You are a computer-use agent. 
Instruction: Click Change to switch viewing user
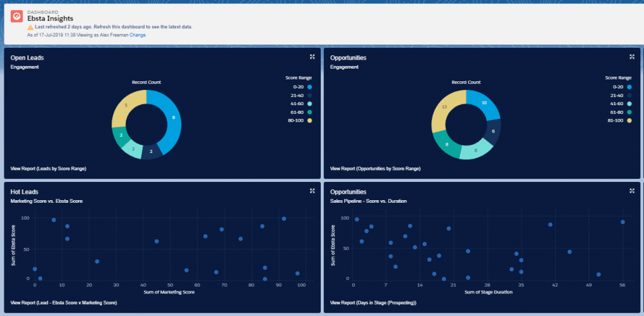[x=138, y=35]
